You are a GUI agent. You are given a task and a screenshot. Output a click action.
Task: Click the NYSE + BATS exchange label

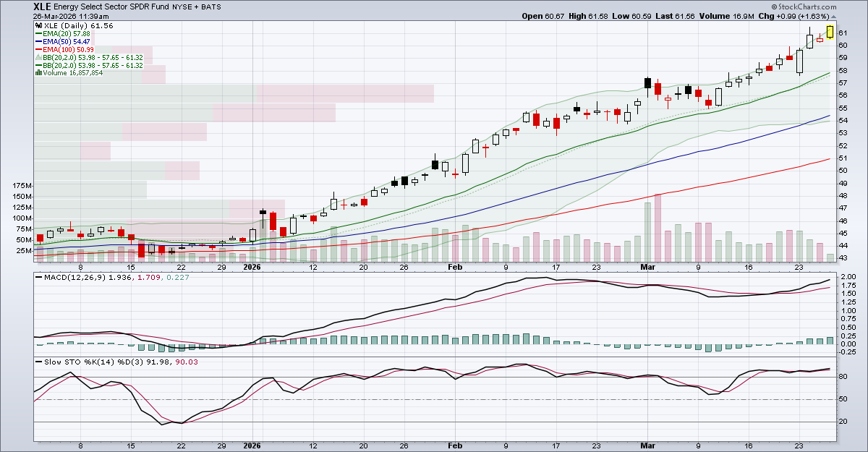(x=196, y=7)
